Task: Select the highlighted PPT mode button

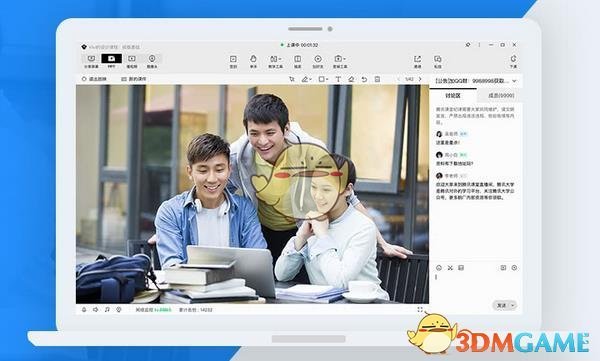Action: tap(111, 59)
